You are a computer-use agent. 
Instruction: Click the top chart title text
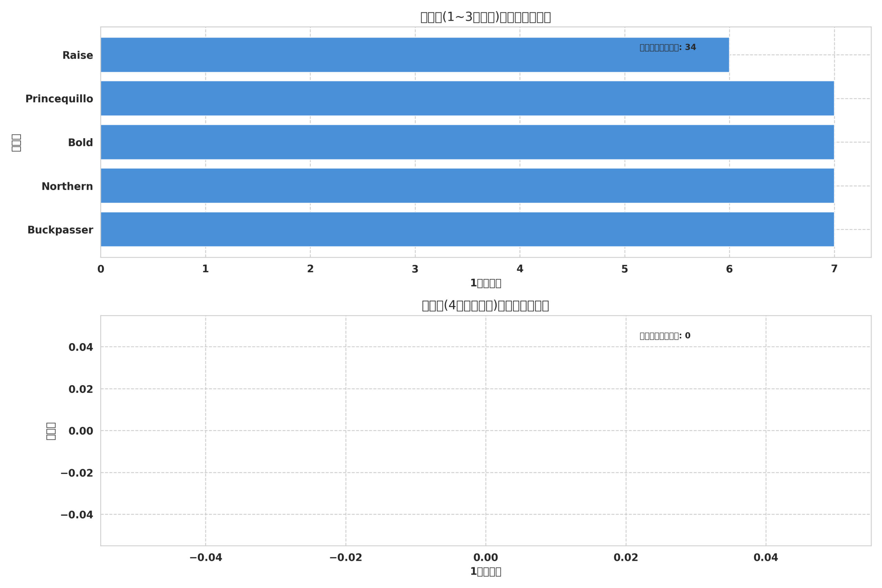(x=485, y=17)
